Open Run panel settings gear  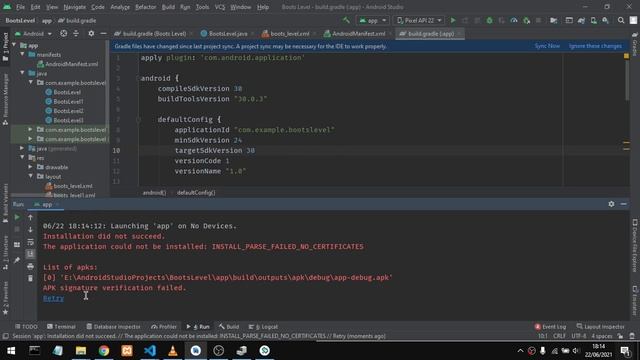tap(611, 204)
